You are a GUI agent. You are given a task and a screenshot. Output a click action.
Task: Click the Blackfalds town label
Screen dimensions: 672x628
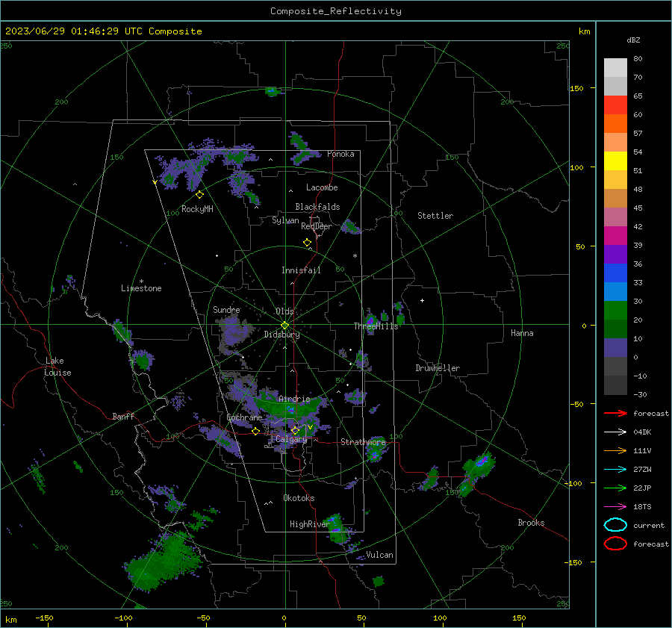317,207
